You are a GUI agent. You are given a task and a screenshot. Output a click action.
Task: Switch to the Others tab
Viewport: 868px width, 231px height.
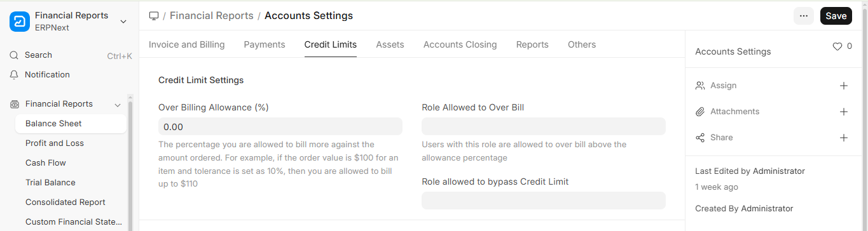[582, 44]
